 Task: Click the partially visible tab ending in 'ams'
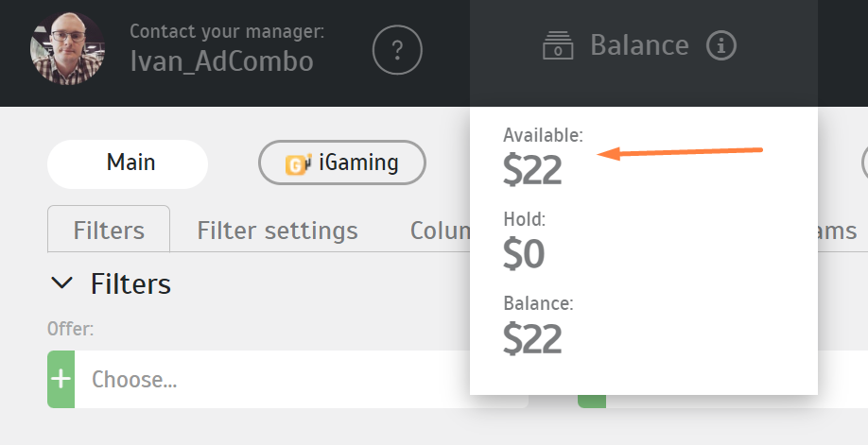837,231
